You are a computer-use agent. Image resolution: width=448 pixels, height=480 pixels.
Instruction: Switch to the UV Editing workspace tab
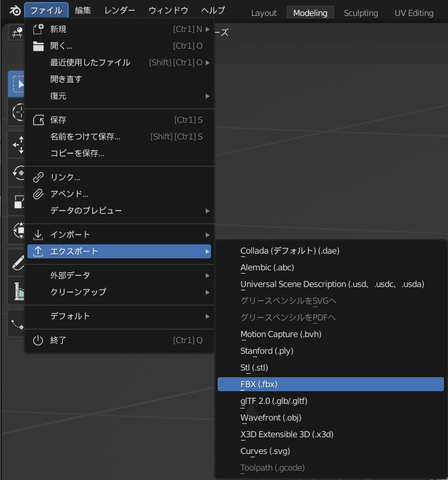coord(414,13)
